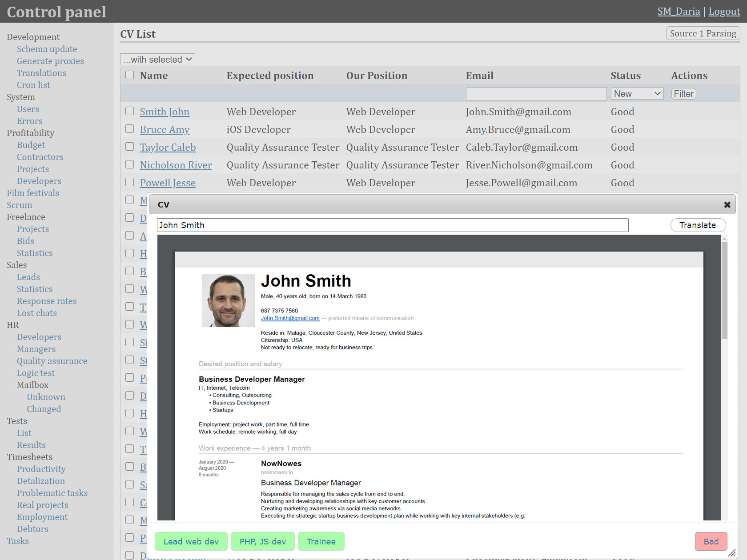
Task: Expand the Status filter dropdown
Action: 637,94
